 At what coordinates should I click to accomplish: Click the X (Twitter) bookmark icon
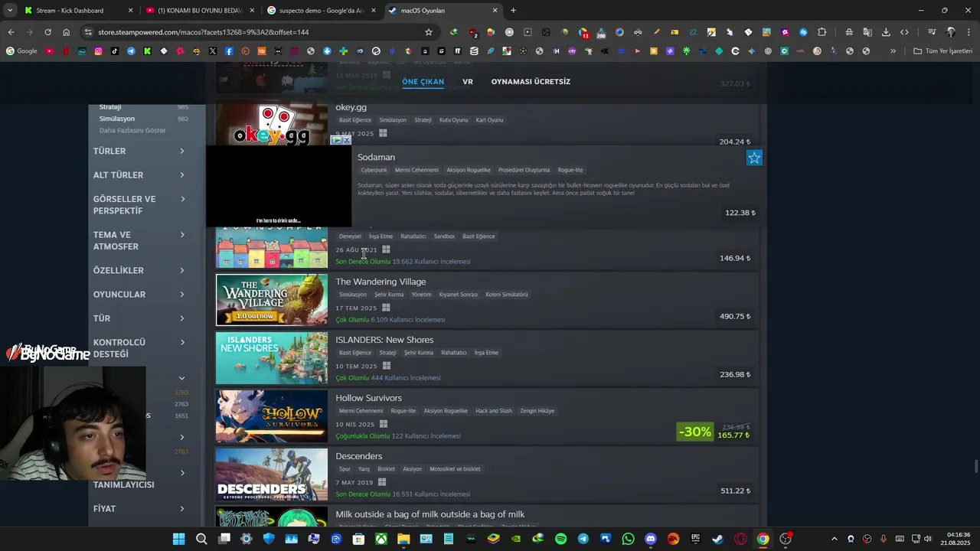click(x=213, y=51)
